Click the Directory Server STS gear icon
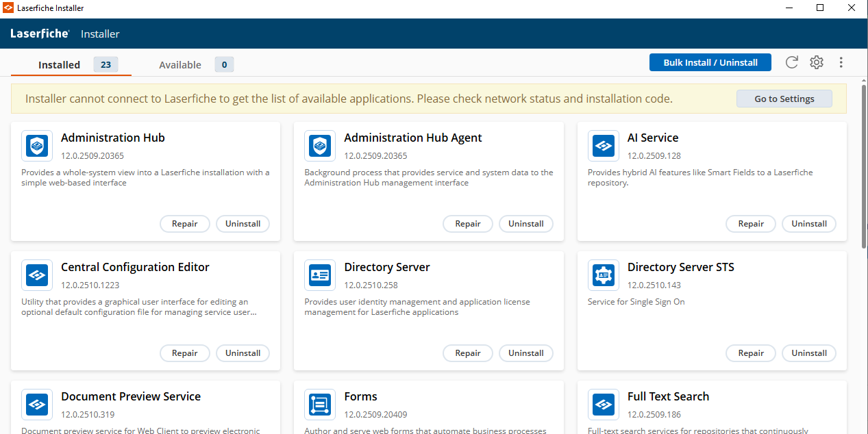The image size is (868, 434). tap(603, 275)
